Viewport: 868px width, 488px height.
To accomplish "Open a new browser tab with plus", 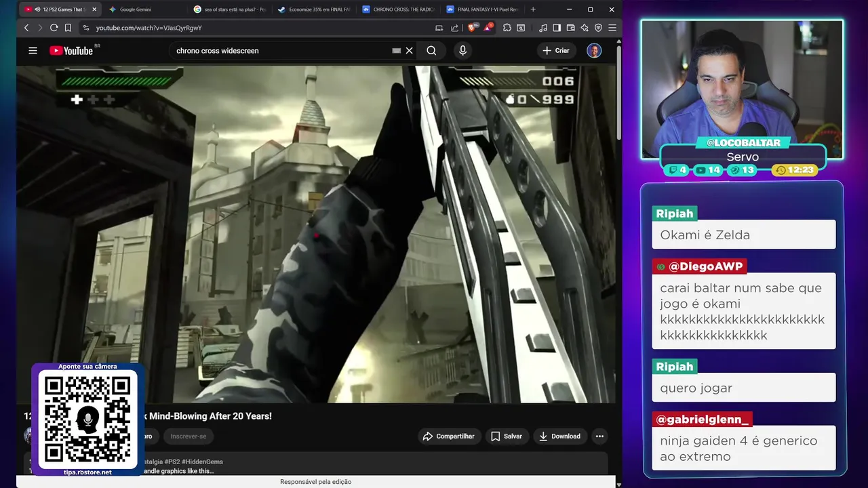I will 533,9.
